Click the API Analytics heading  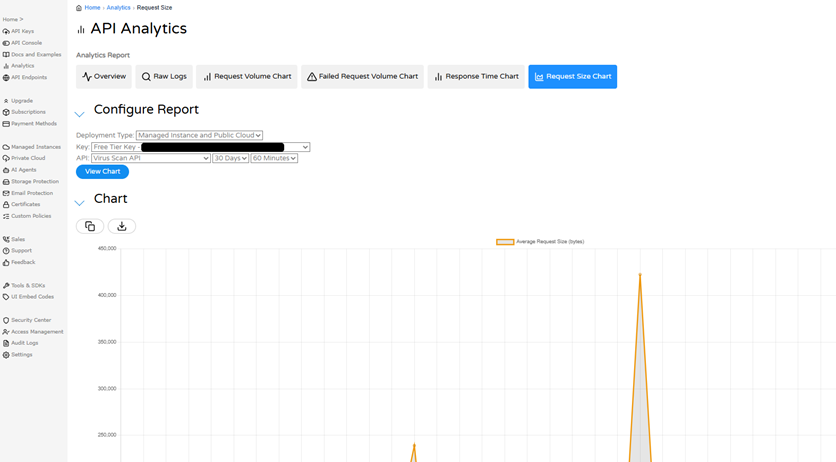139,29
